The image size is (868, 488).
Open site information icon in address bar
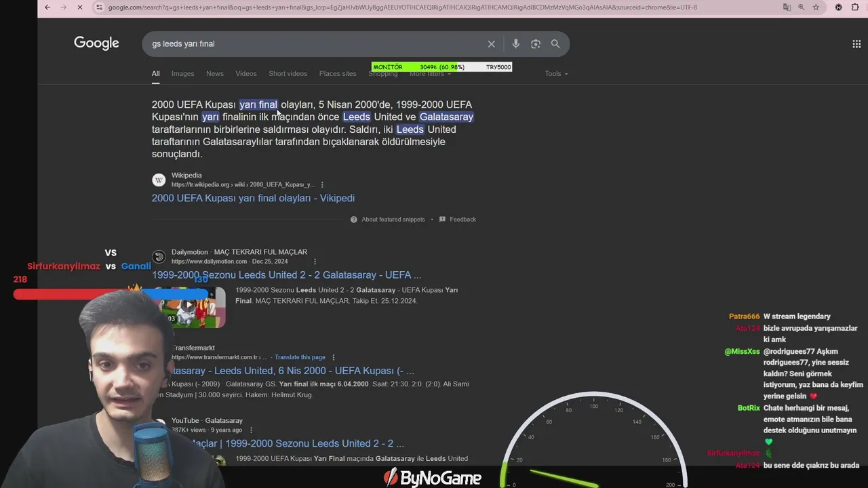pyautogui.click(x=100, y=7)
